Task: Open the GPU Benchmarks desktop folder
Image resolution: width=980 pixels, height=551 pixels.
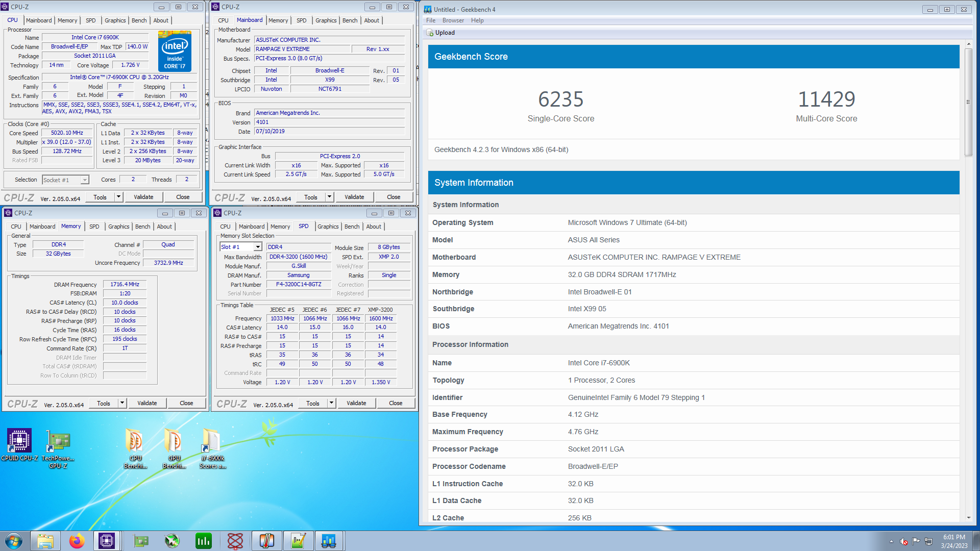Action: click(x=174, y=448)
